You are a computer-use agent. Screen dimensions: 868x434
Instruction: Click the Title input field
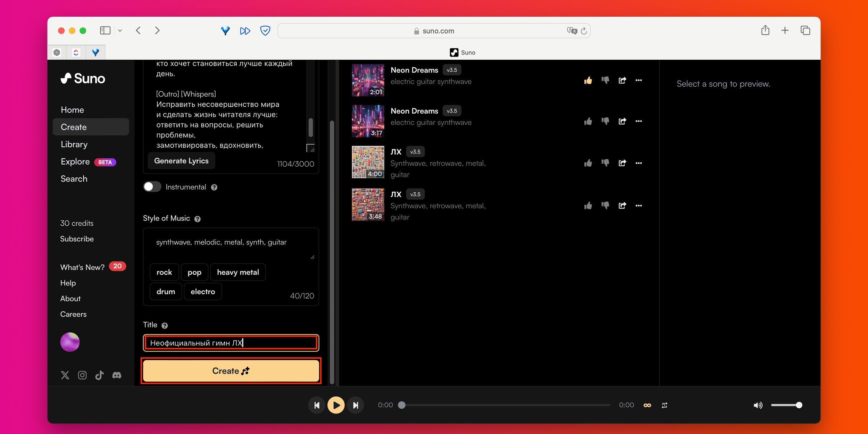pos(231,343)
